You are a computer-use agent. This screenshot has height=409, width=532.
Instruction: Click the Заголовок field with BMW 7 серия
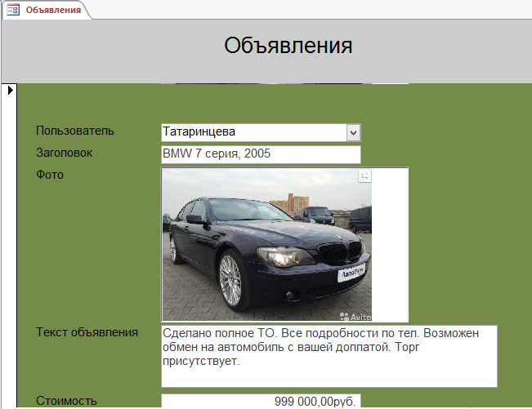261,154
